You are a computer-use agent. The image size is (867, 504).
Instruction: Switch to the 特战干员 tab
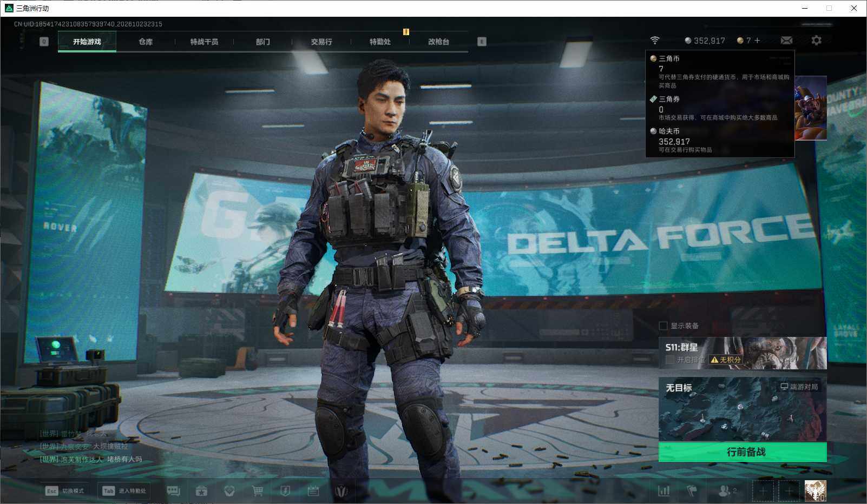click(204, 42)
